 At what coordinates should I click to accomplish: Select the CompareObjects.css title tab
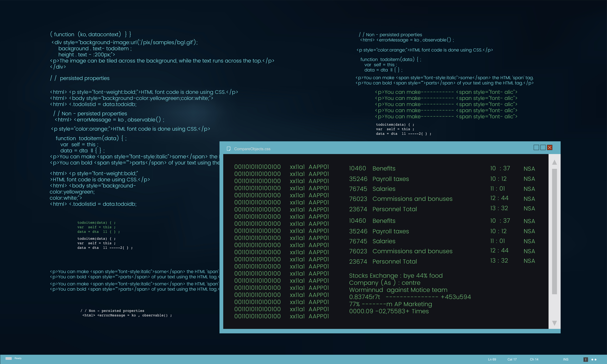tap(253, 149)
